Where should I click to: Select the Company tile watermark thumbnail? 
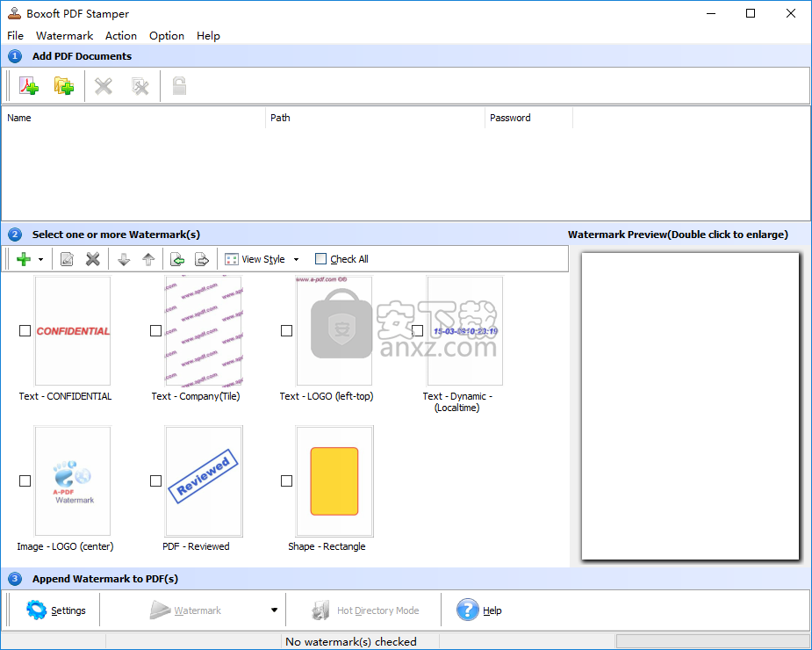[x=204, y=330]
